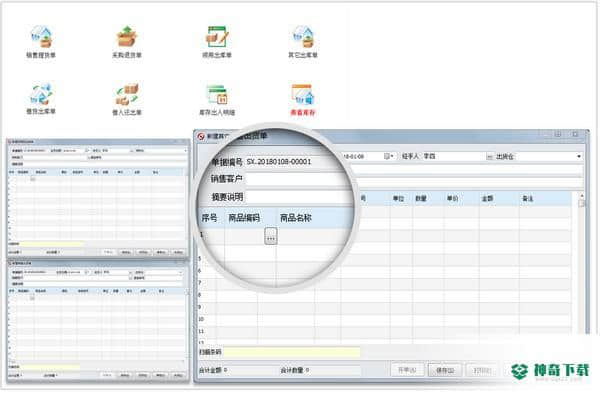600x393 pixels.
Task: Click the table's vertical scrollbar
Action: pyautogui.click(x=582, y=262)
